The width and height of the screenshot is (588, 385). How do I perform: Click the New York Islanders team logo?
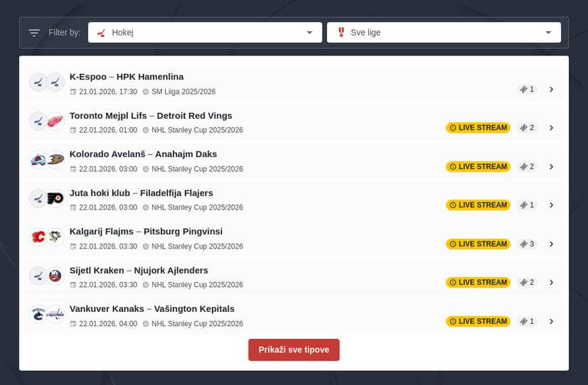(55, 276)
